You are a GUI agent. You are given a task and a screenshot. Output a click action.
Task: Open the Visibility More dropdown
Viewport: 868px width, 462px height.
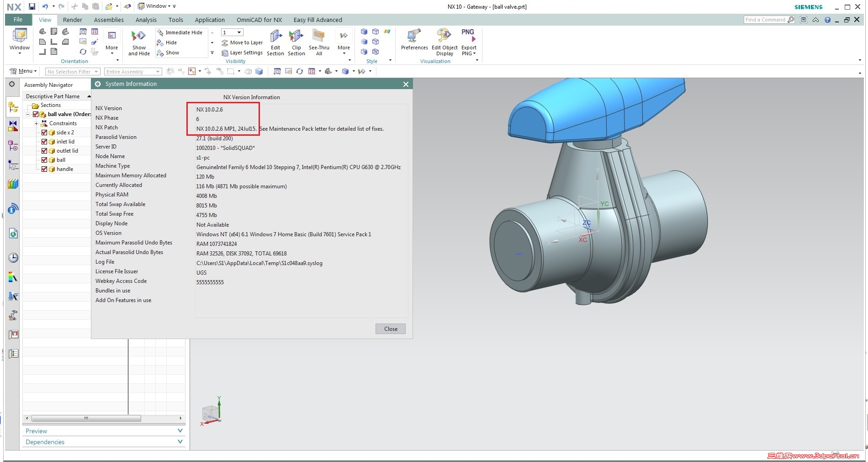tap(344, 41)
